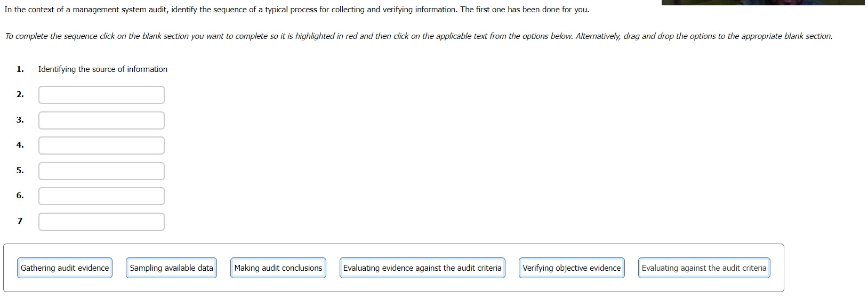The image size is (868, 299).
Task: Click the step number 1 label
Action: coord(20,69)
